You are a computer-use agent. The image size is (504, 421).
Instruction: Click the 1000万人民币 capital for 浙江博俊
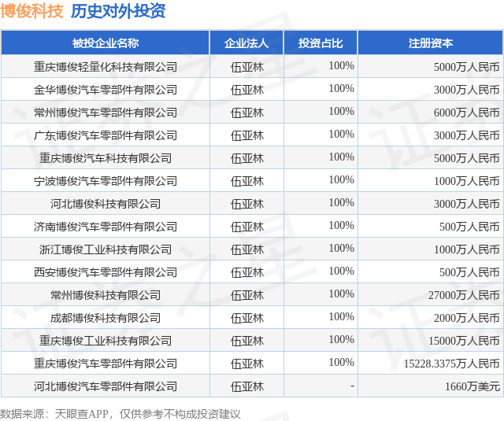467,249
